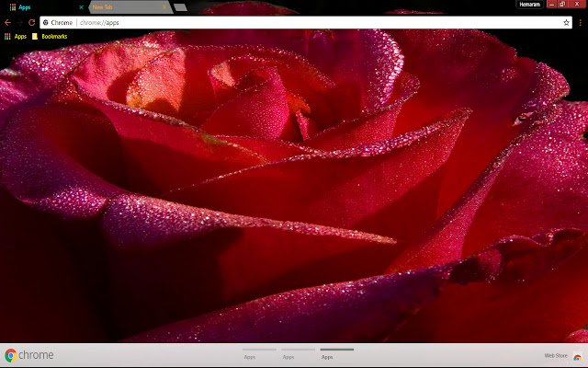
Task: Close the Chrome window
Action: (x=578, y=4)
